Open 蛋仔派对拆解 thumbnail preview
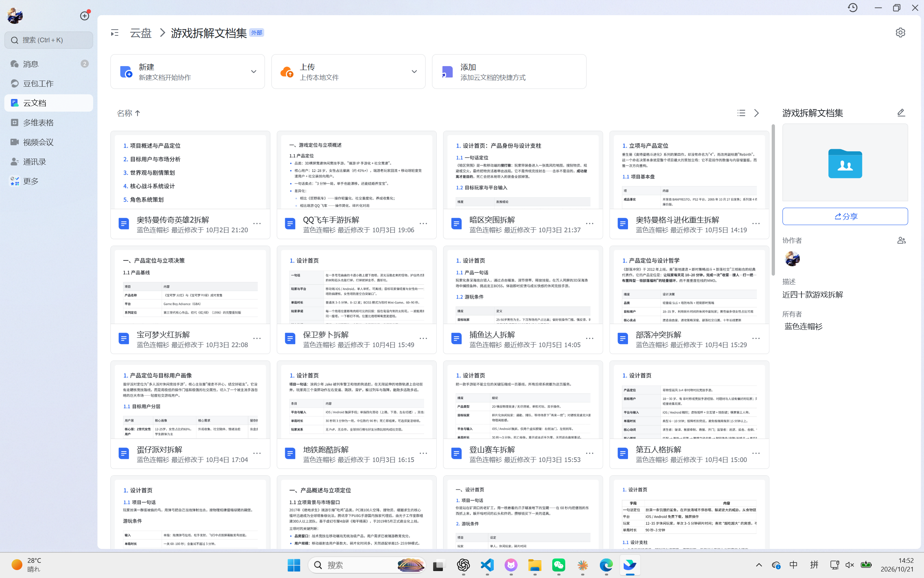 click(190, 400)
